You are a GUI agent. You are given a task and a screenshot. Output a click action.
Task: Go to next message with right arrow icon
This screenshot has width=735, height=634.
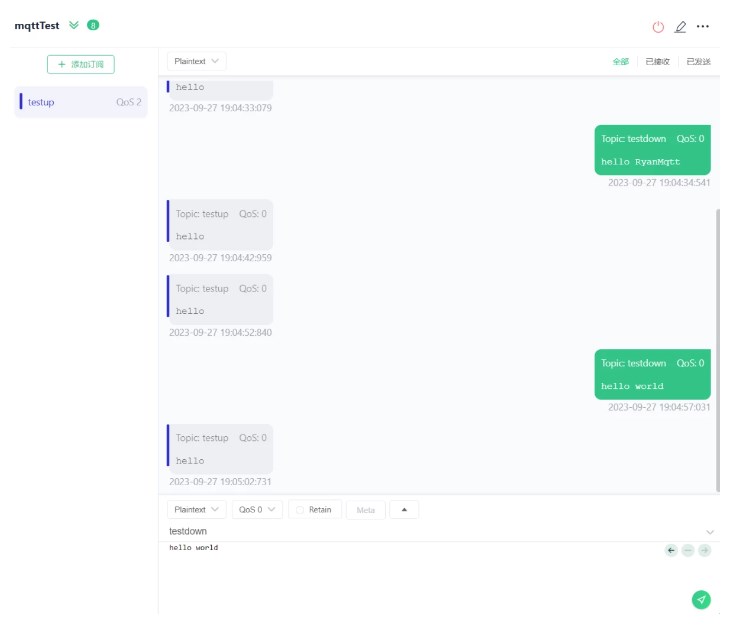(x=705, y=550)
